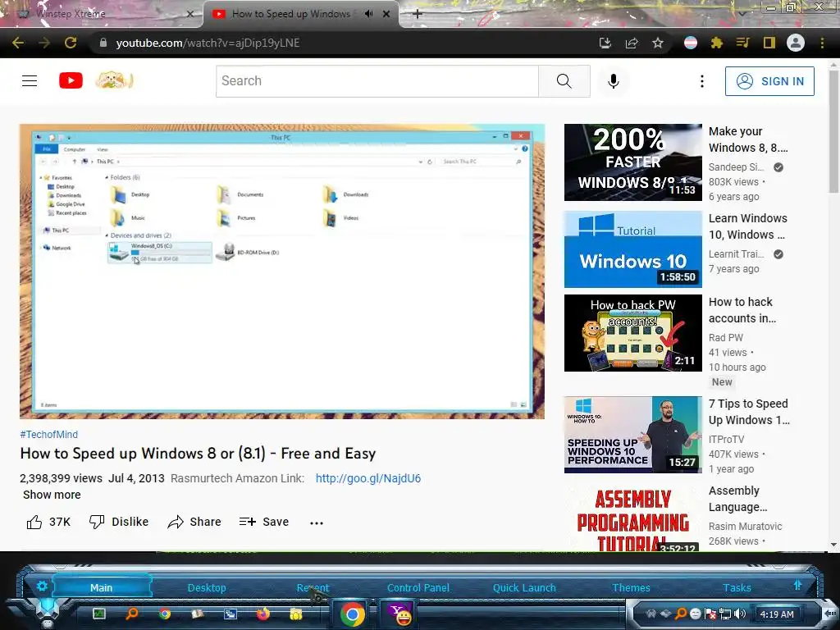This screenshot has height=630, width=840.
Task: Open the Windows 10 Tutorial thumbnail
Action: (632, 249)
